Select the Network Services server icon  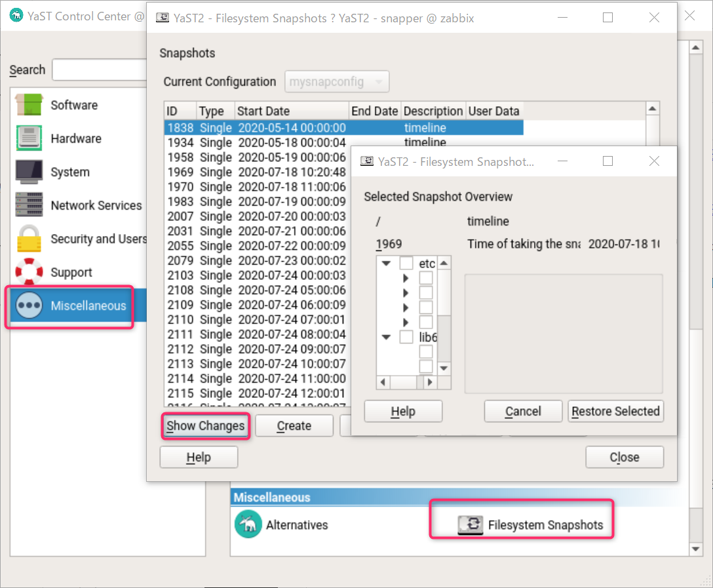(29, 205)
